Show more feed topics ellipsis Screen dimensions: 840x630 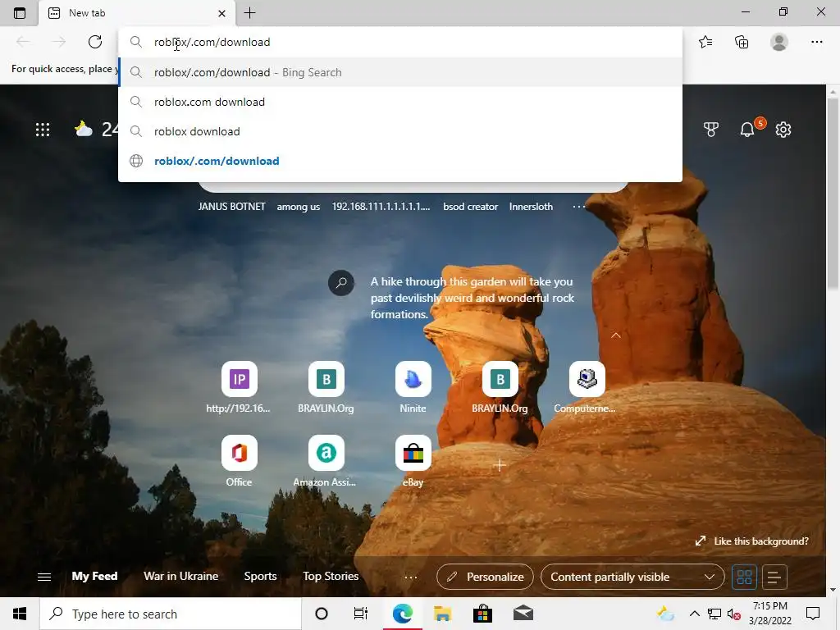click(411, 577)
